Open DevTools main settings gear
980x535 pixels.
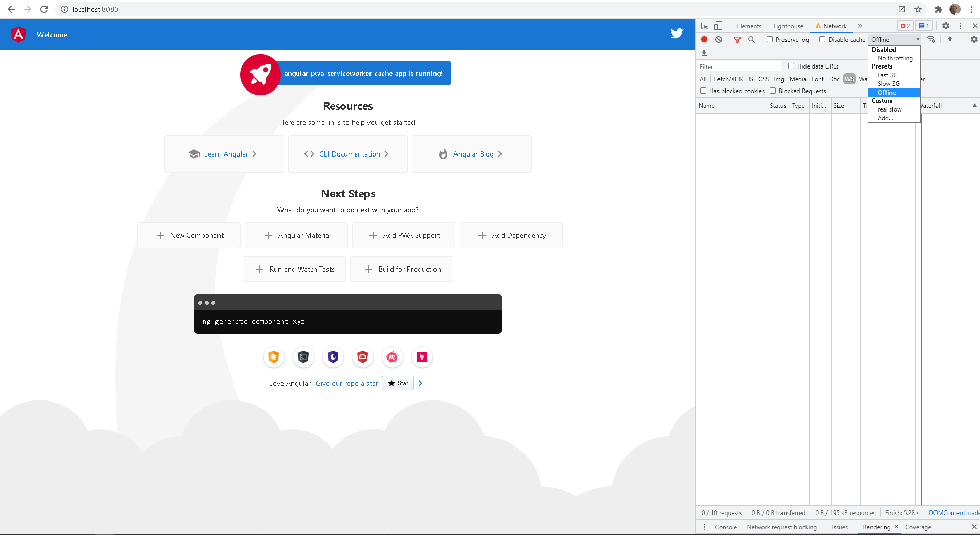946,26
